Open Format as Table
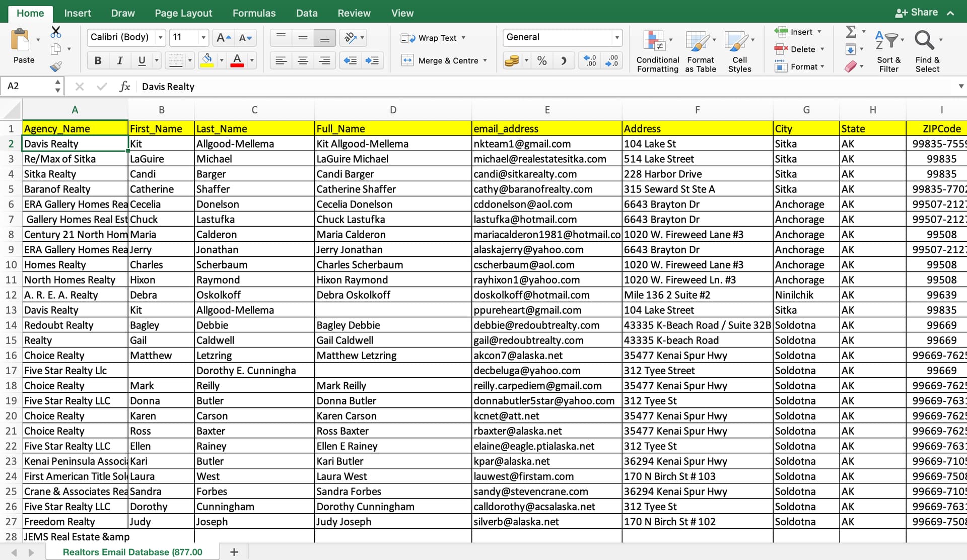The image size is (967, 560). coord(700,51)
